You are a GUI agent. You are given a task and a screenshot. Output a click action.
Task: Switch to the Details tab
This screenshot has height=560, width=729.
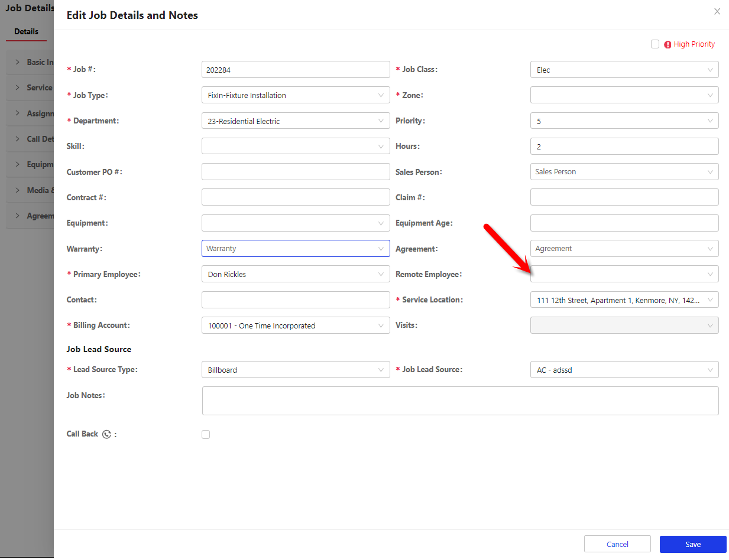[26, 32]
